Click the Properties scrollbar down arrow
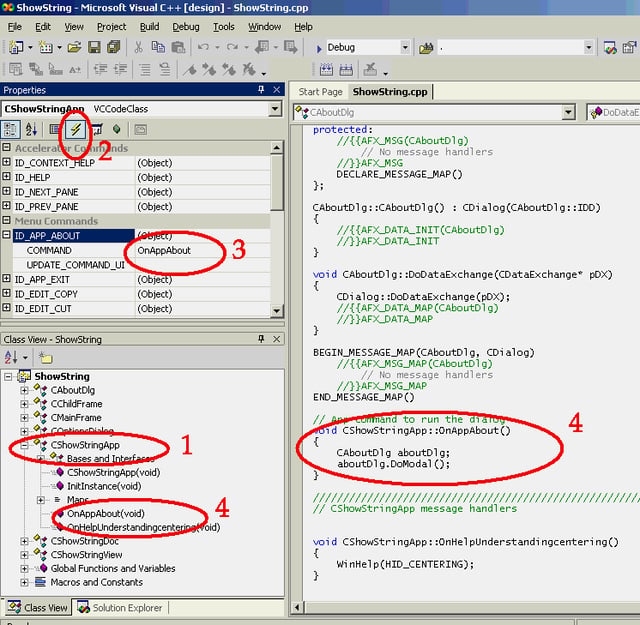 pos(277,311)
